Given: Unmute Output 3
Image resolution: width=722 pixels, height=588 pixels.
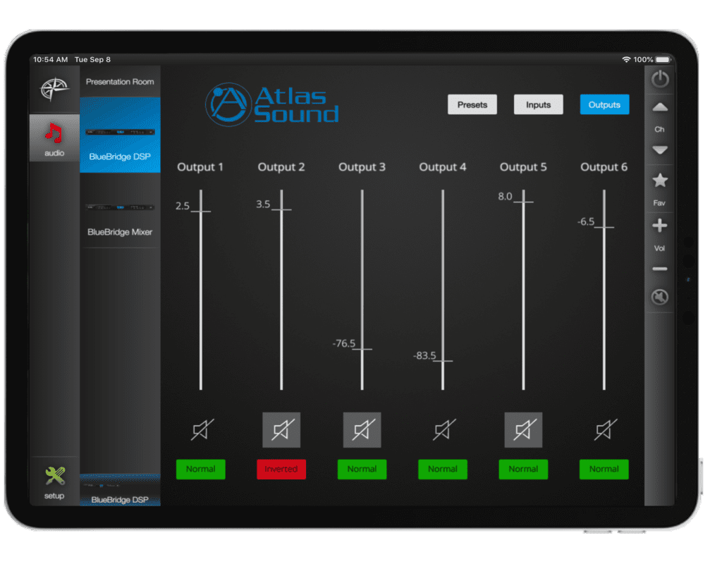Looking at the screenshot, I should click(362, 430).
